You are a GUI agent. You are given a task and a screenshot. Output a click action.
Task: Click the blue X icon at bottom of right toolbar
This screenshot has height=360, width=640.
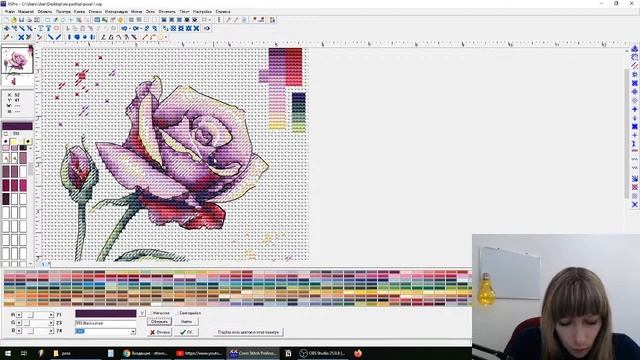click(635, 204)
